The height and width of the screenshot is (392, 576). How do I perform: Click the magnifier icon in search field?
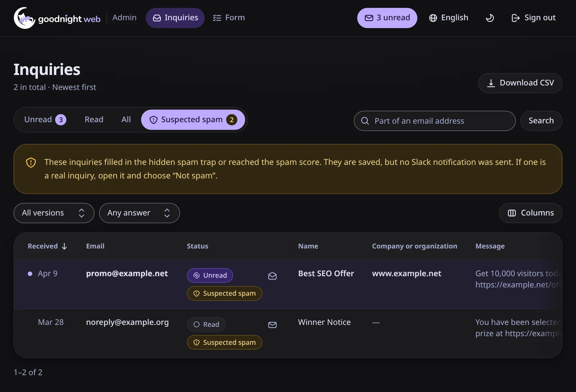(365, 121)
